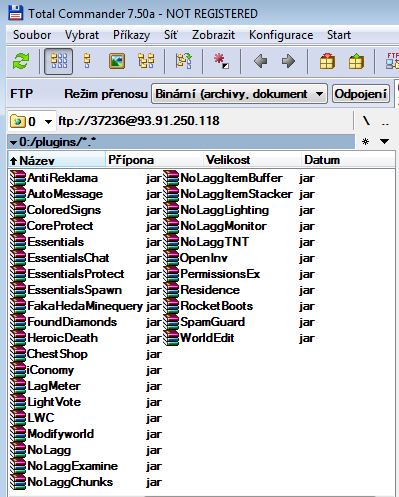Image resolution: width=399 pixels, height=497 pixels.
Task: Open the transfer mode Binární dropdown
Action: pyautogui.click(x=239, y=94)
